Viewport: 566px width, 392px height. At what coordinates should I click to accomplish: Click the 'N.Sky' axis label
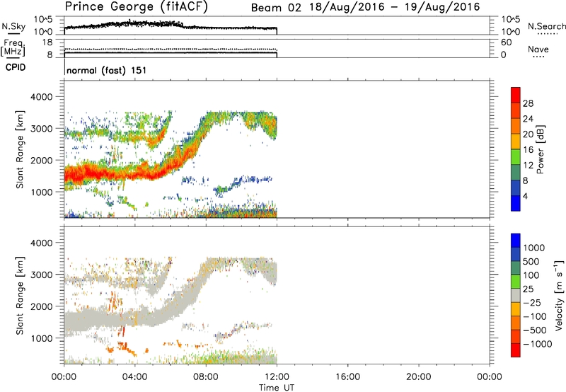13,27
